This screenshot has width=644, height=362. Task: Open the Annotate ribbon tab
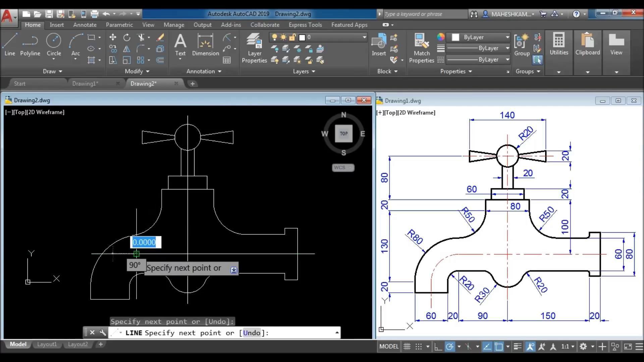tap(85, 25)
